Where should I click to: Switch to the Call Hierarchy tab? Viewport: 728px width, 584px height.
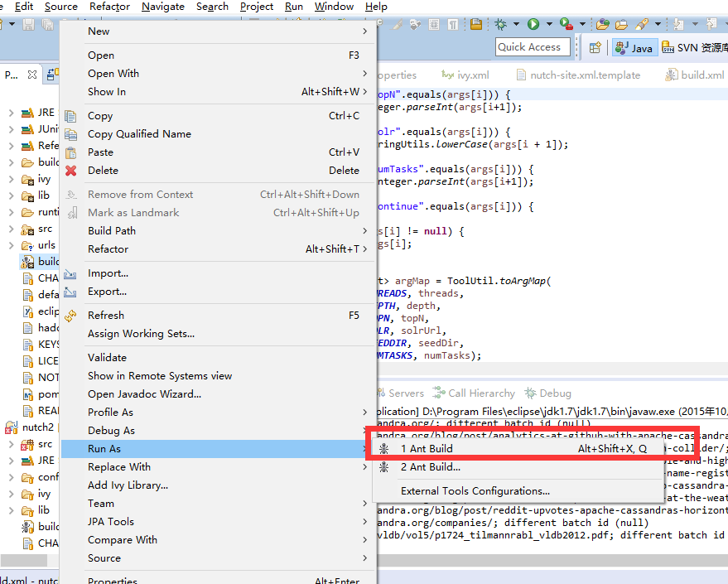click(x=474, y=393)
